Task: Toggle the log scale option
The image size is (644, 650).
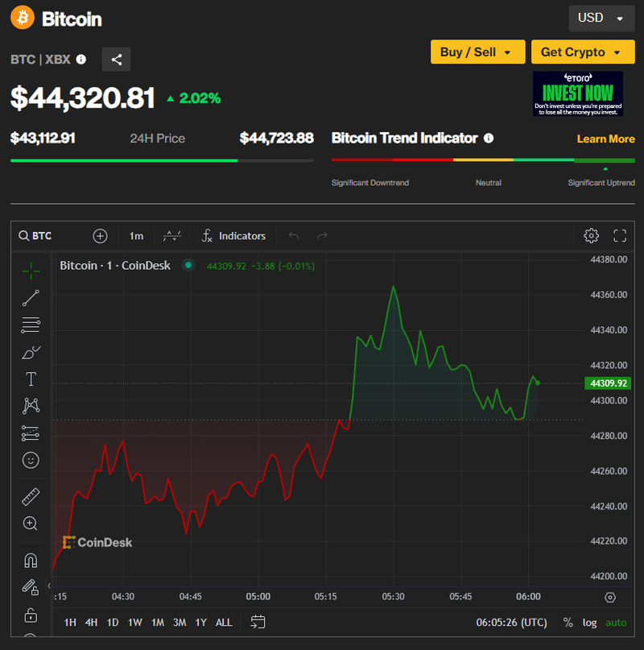Action: 590,623
